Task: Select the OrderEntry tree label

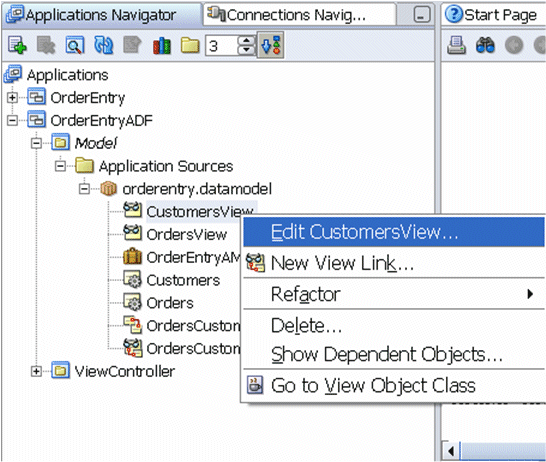Action: [88, 98]
